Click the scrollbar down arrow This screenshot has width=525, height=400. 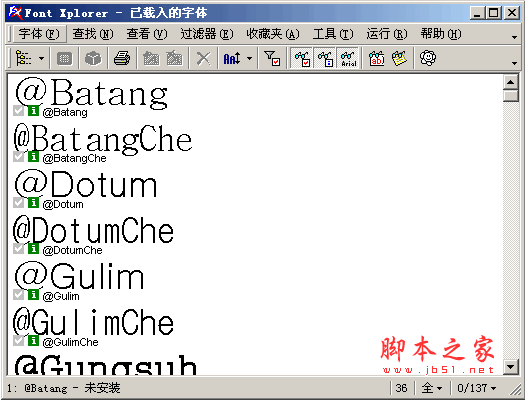coord(511,367)
